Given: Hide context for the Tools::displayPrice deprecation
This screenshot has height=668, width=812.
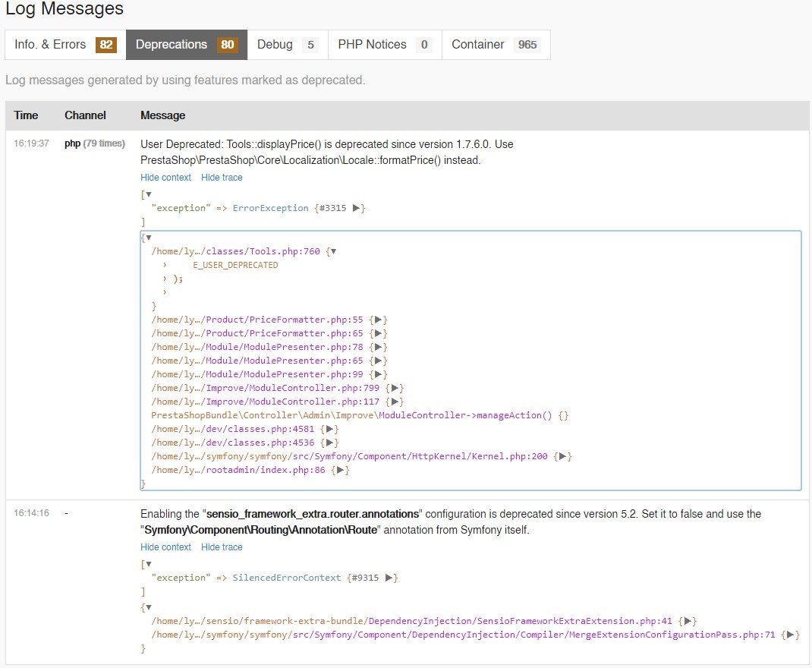Looking at the screenshot, I should (165, 178).
